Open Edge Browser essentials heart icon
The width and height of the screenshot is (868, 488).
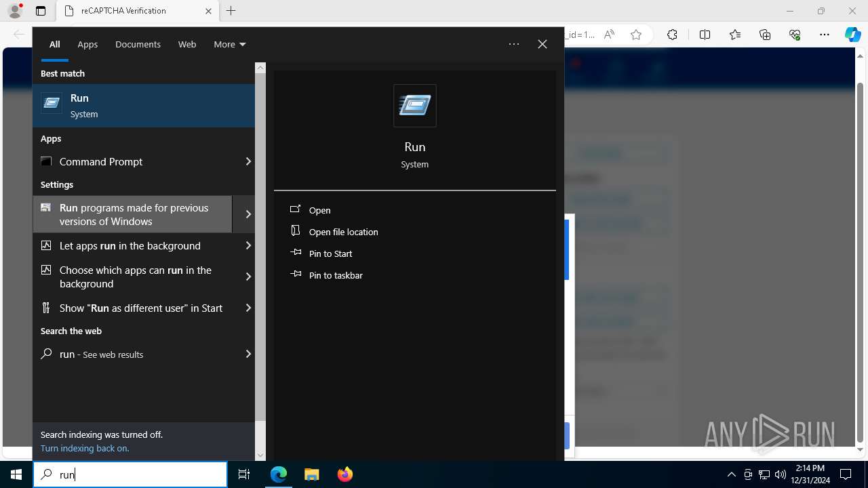[795, 35]
